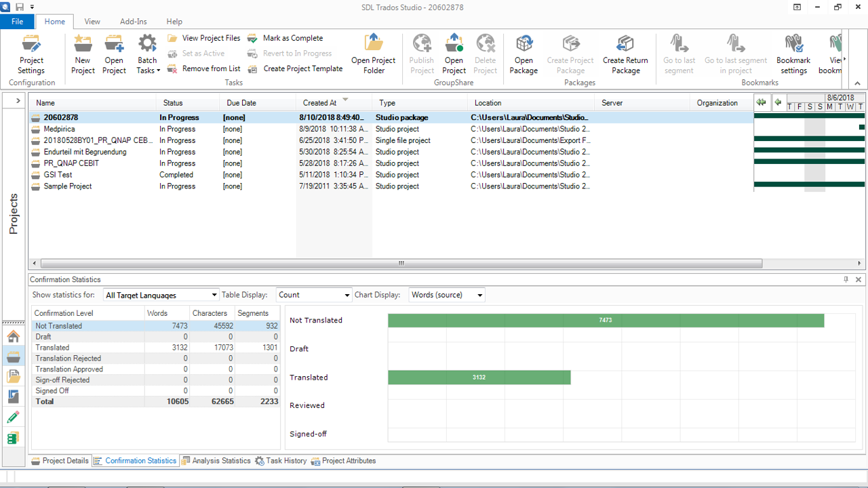This screenshot has height=488, width=868.
Task: Select the Not Translated statistics row
Action: click(156, 326)
